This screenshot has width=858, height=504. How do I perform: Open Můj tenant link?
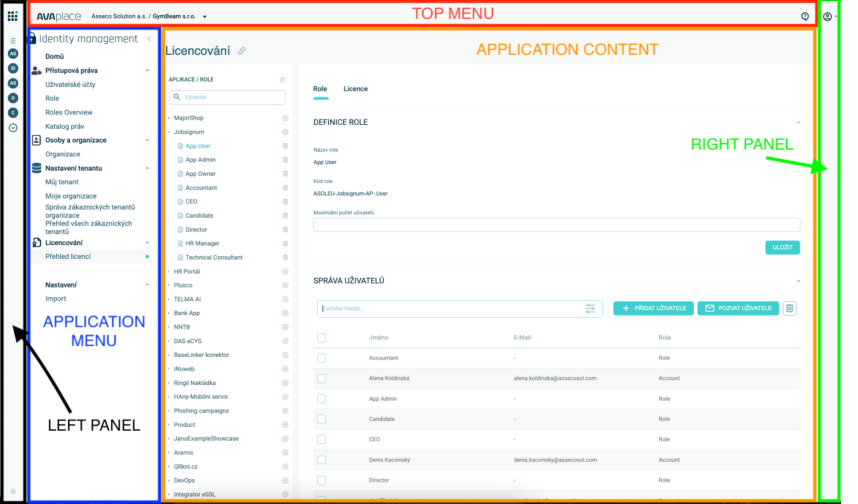61,182
